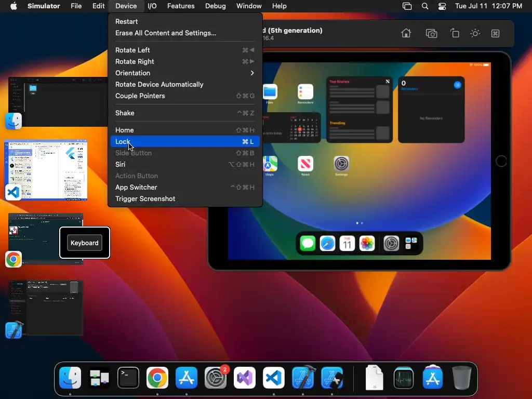This screenshot has width=532, height=399.
Task: Open Activity Monitor from the macOS Dock
Action: (x=403, y=378)
